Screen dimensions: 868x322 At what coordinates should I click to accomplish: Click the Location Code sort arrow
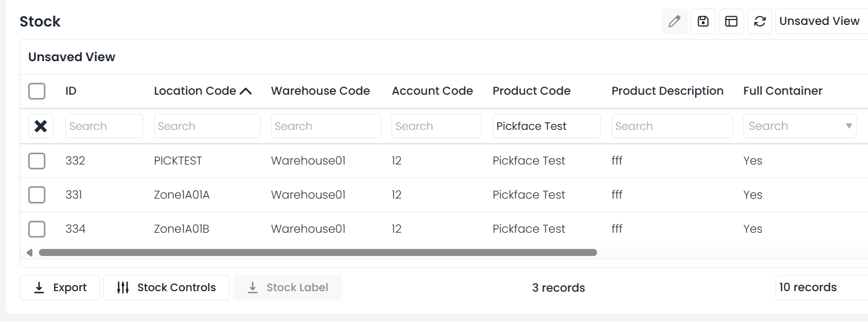click(x=246, y=91)
